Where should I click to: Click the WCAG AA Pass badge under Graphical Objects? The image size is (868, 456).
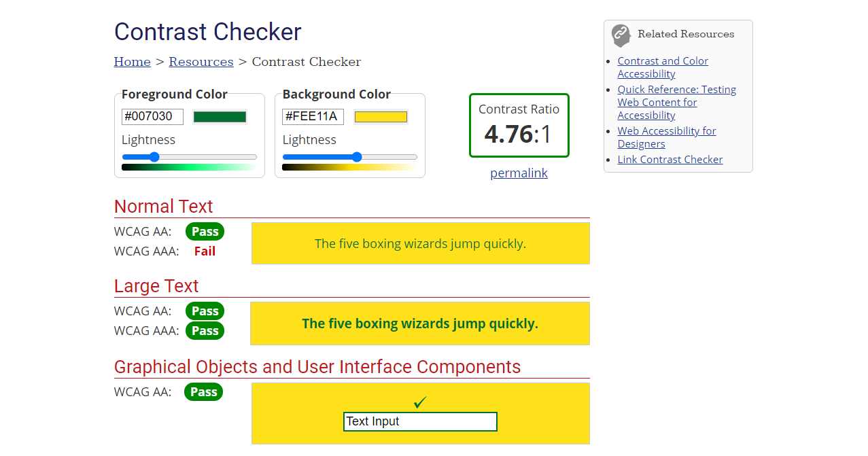(x=203, y=391)
